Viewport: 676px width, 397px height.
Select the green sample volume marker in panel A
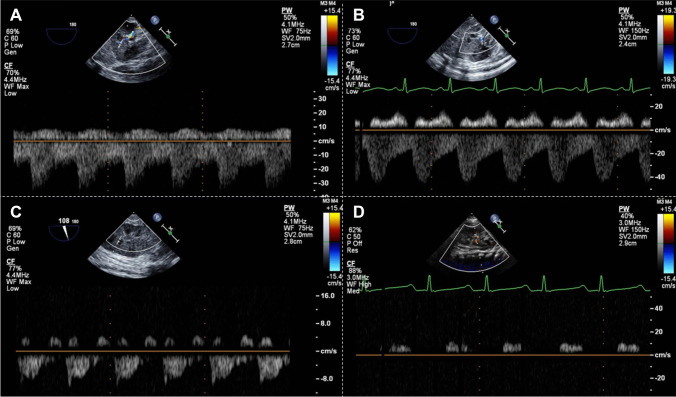click(x=168, y=37)
